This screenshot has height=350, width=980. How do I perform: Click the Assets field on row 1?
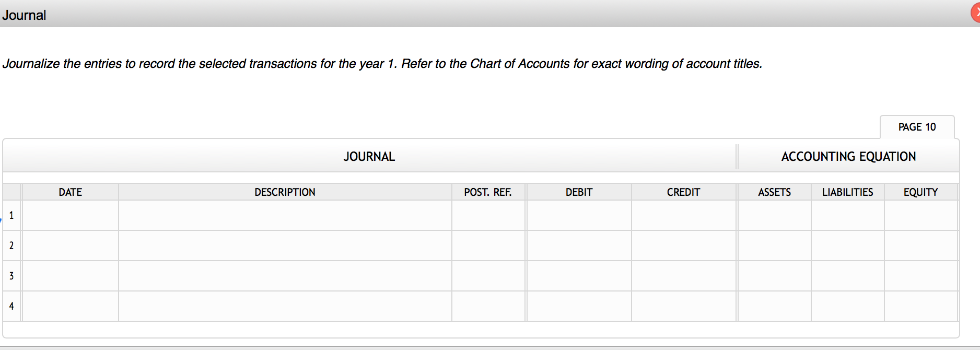click(774, 215)
